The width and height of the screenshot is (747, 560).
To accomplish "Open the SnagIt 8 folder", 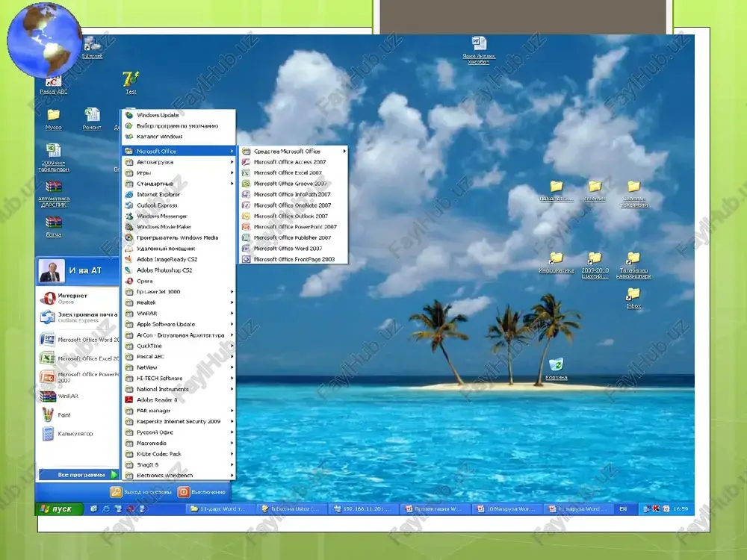I will tap(179, 464).
